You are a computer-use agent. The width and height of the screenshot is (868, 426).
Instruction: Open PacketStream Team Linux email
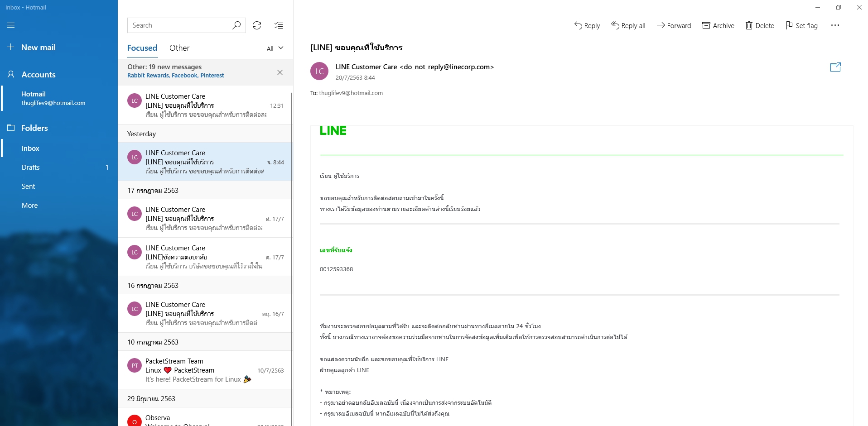[205, 370]
